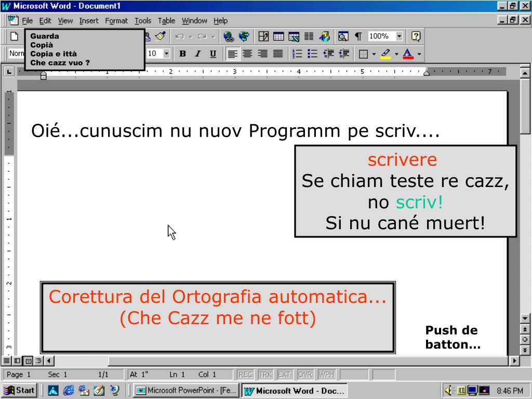Screen dimensions: 532x399
Task: Toggle Underline formatting
Action: [x=213, y=54]
